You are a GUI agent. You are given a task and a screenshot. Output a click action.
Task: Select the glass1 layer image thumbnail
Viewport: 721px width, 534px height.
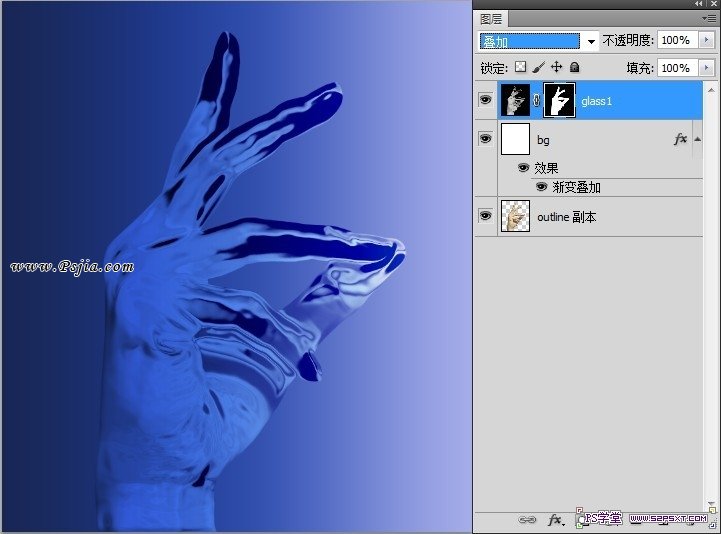(515, 100)
